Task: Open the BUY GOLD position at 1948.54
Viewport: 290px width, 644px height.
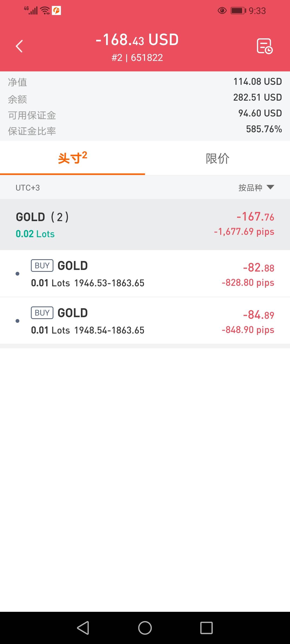Action: [x=145, y=321]
